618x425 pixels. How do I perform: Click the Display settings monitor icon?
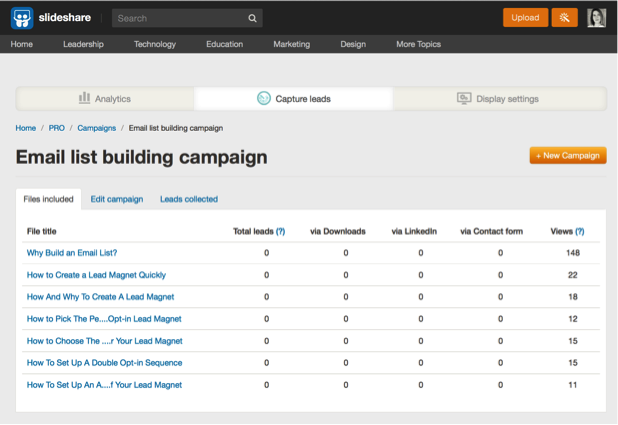pyautogui.click(x=463, y=98)
